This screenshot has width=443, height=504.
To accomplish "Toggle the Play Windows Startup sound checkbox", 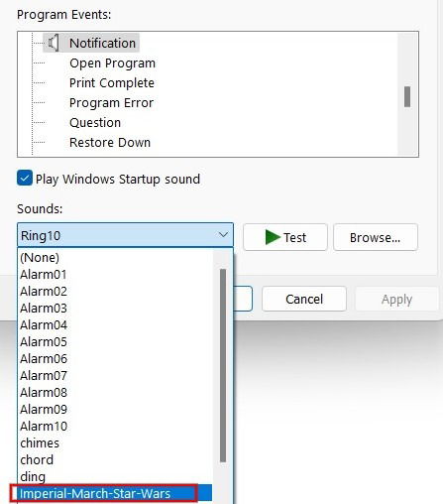I will [25, 179].
